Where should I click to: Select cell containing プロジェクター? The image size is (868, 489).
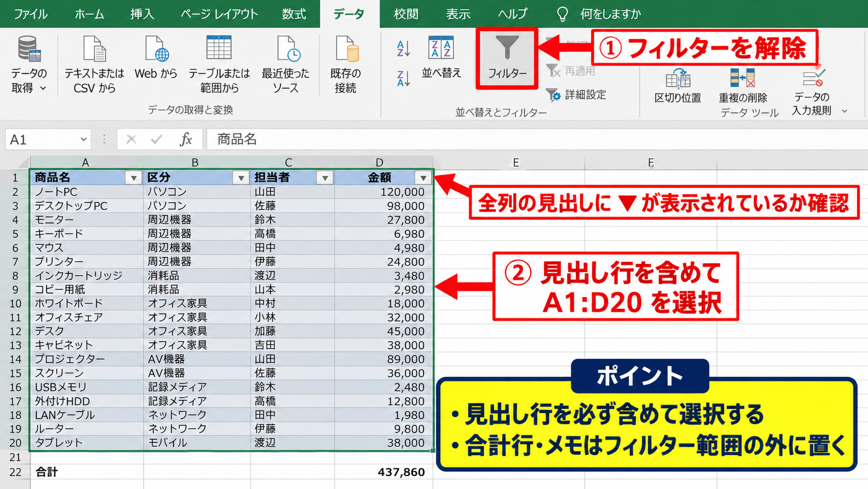pyautogui.click(x=87, y=359)
